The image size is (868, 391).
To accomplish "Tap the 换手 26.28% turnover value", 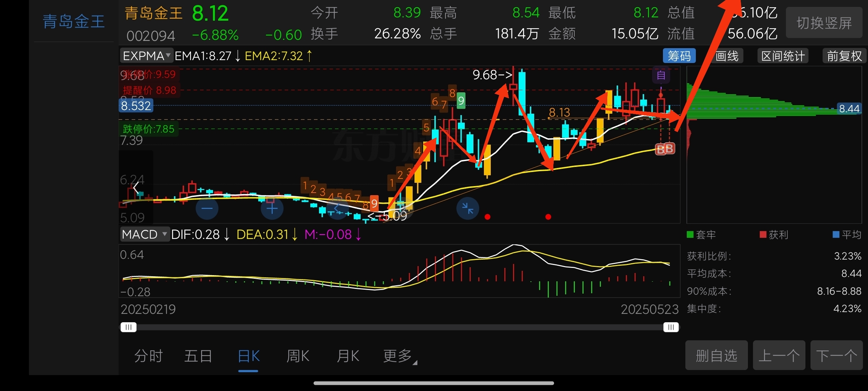I will 397,34.
